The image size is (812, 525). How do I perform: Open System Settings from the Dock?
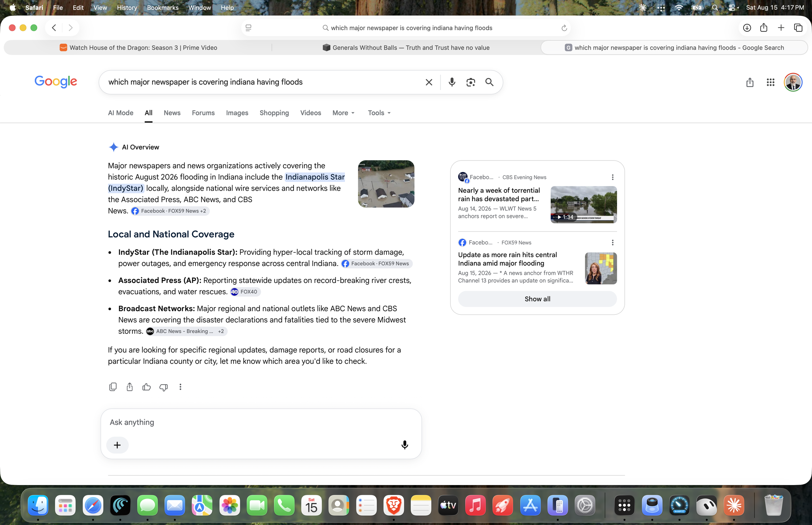pyautogui.click(x=585, y=505)
